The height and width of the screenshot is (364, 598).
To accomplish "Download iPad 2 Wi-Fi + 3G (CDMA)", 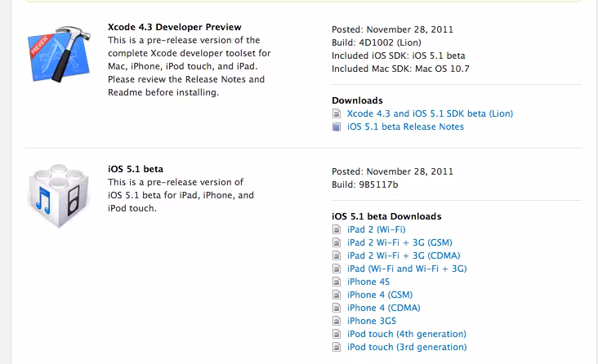I will [x=404, y=255].
